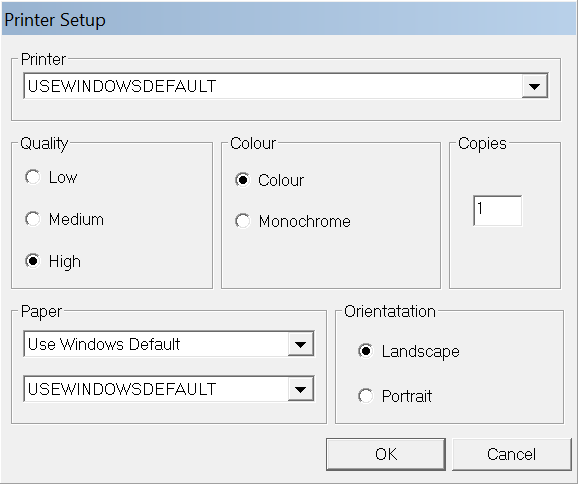Expand the Printer dropdown arrow
Screen dimensions: 578x484
pos(535,86)
